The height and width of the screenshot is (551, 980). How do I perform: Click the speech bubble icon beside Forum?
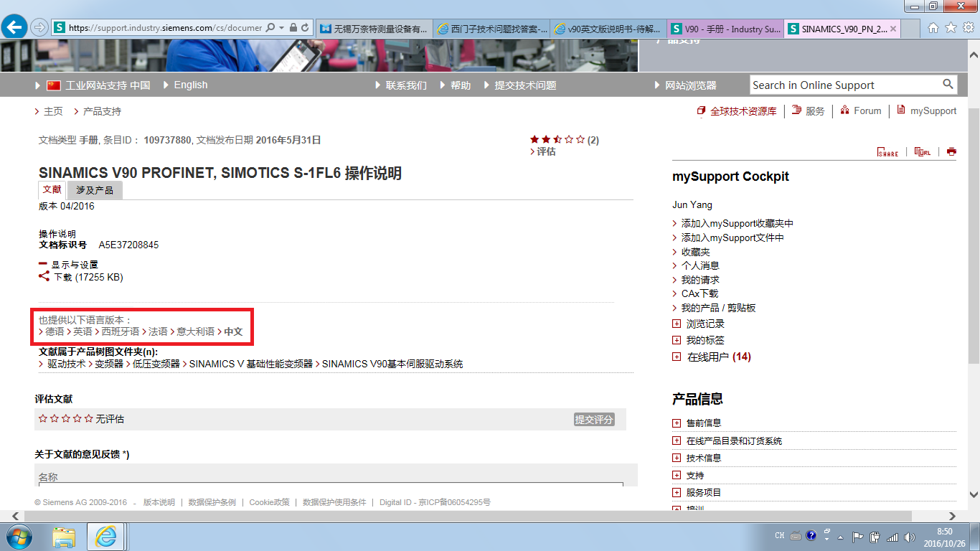(x=844, y=110)
